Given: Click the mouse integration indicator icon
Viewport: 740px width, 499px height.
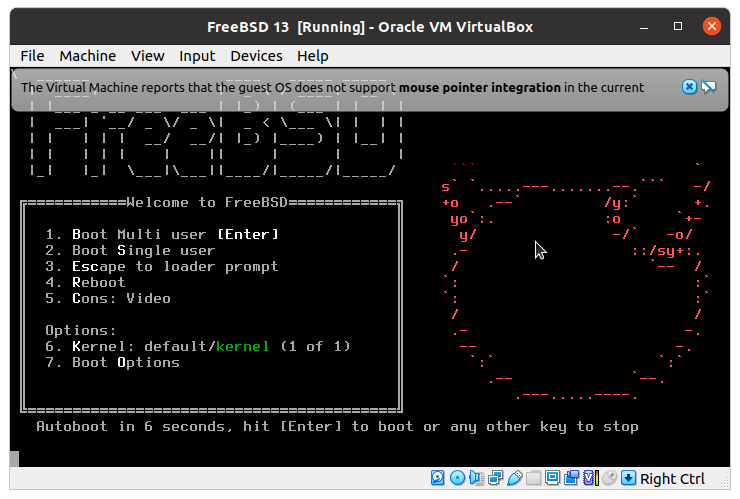Looking at the screenshot, I should [609, 478].
